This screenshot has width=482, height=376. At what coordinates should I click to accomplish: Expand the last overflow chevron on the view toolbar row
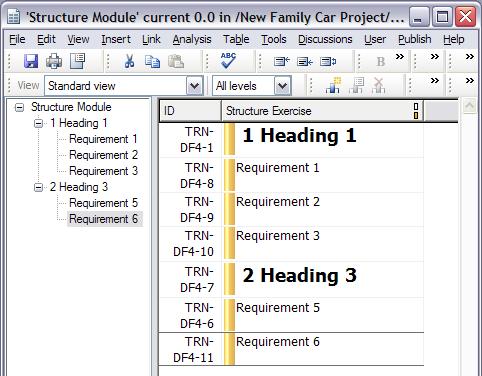pos(470,81)
